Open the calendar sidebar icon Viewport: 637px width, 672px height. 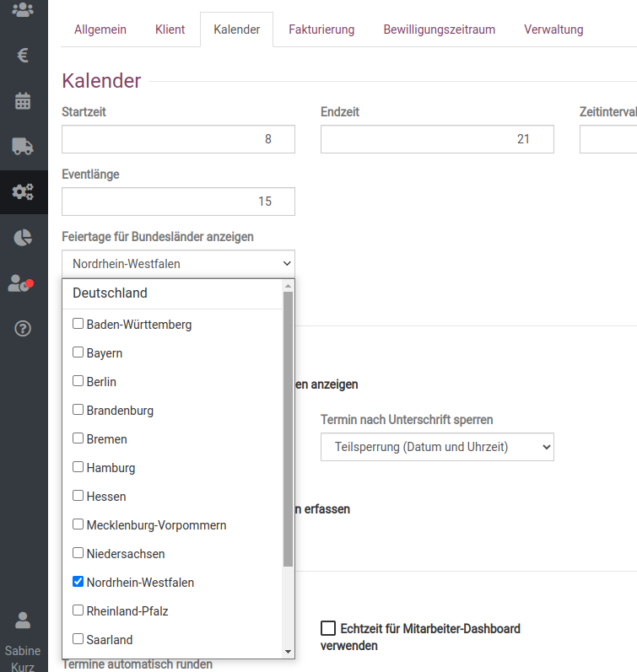(x=23, y=101)
